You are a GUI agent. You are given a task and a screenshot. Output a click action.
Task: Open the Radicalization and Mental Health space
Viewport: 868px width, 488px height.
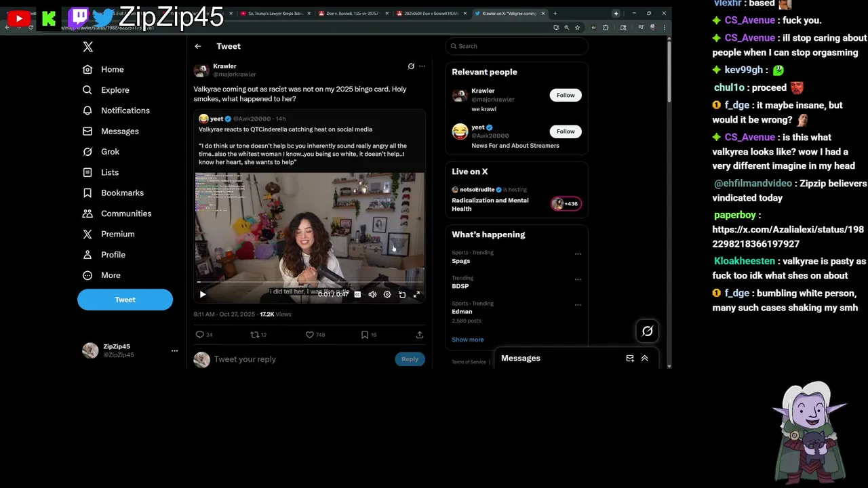pyautogui.click(x=490, y=205)
